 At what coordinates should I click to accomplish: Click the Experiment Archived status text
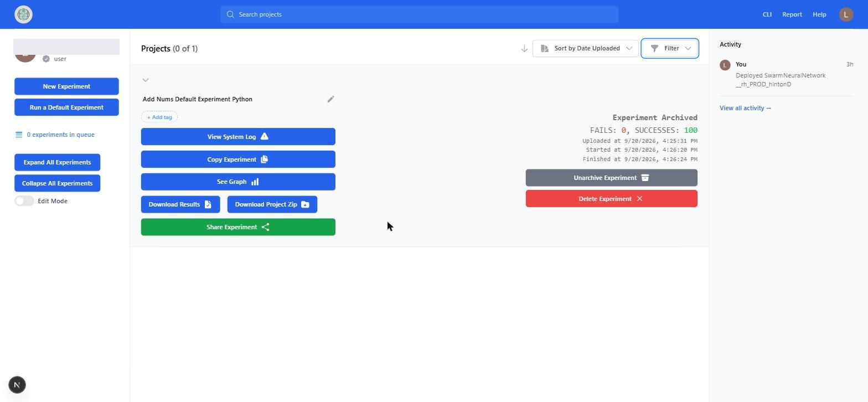(x=655, y=117)
